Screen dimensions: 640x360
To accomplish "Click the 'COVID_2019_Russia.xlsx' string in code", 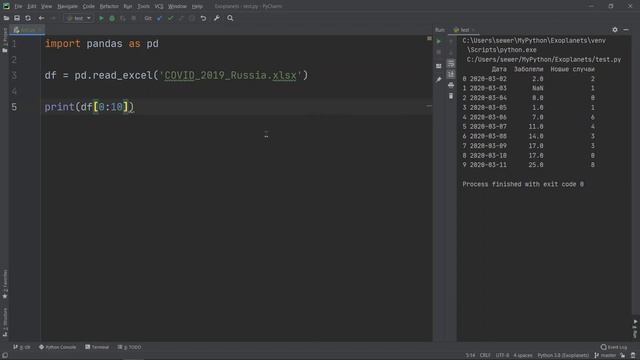I will pos(230,76).
